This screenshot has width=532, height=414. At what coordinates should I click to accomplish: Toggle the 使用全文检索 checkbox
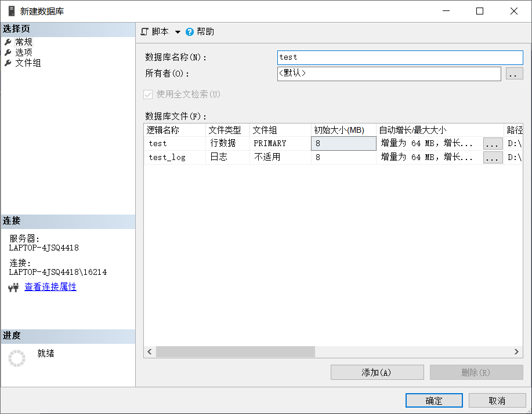click(x=148, y=95)
